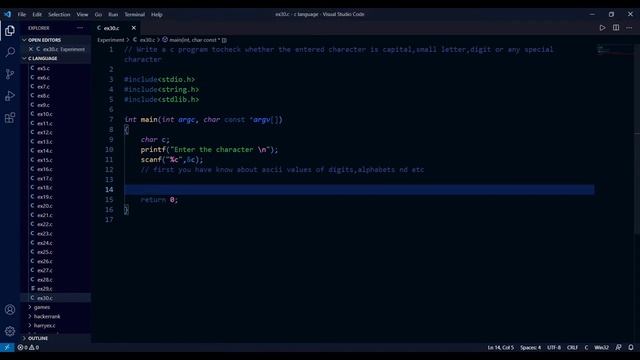Open ex12.c in the file explorer

(x=44, y=132)
